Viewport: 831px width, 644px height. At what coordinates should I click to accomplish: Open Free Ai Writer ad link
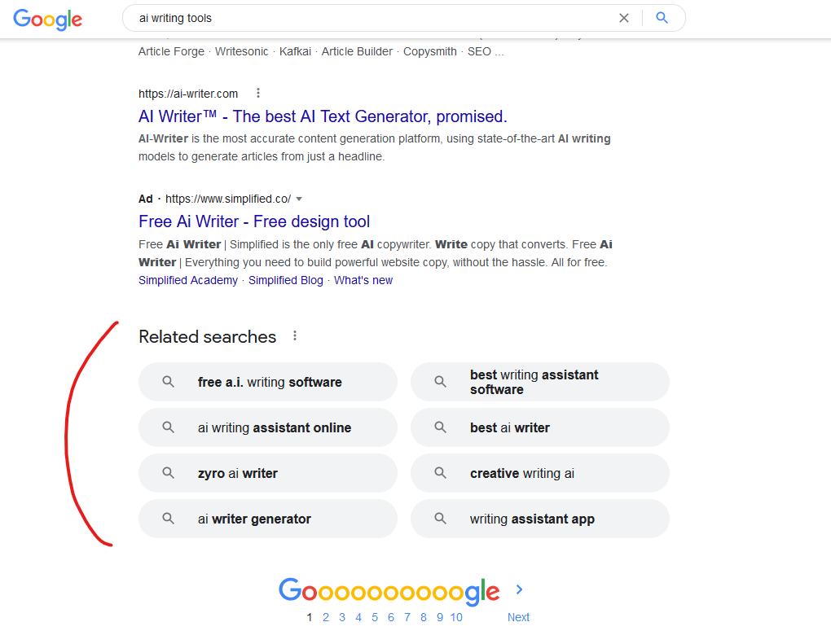254,221
